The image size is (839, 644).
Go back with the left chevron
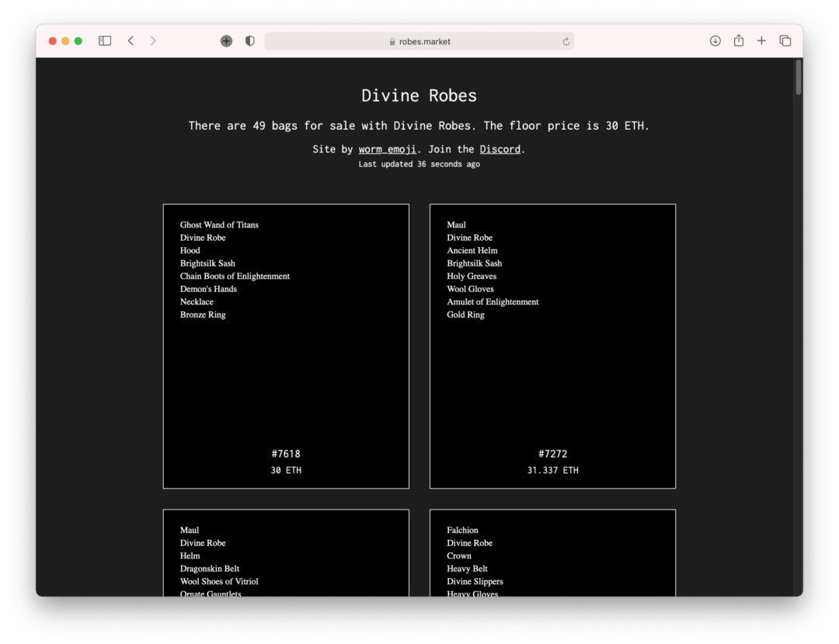131,40
